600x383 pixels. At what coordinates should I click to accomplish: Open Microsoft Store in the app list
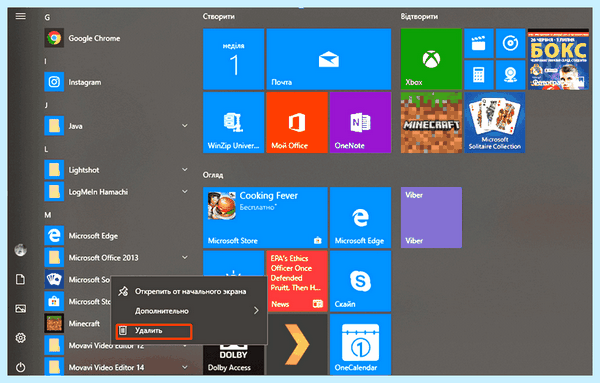click(78, 302)
